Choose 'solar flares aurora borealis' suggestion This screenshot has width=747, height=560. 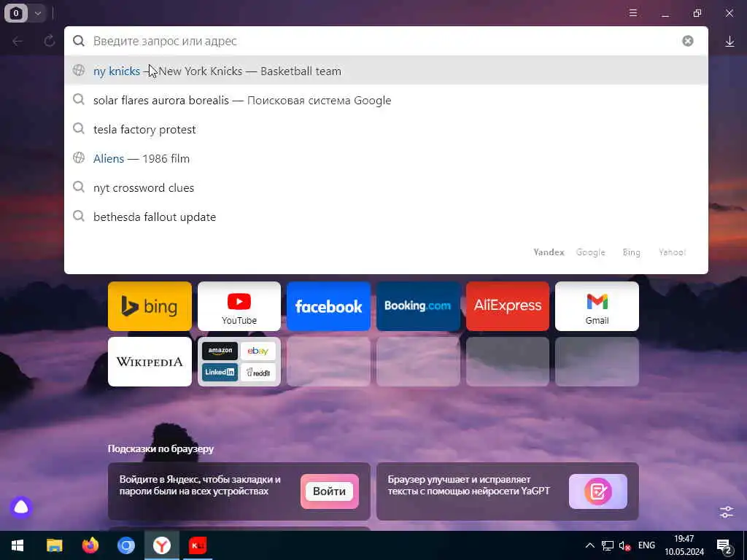(x=386, y=100)
